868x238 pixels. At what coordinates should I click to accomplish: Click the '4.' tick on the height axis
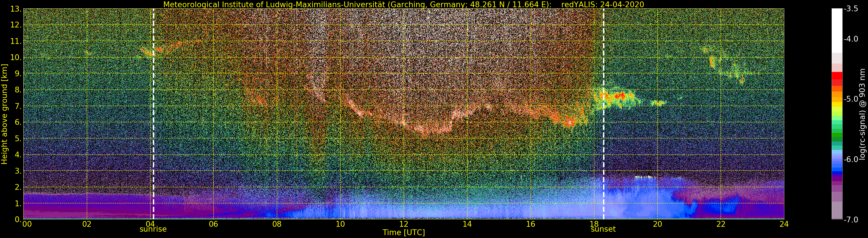coord(18,155)
